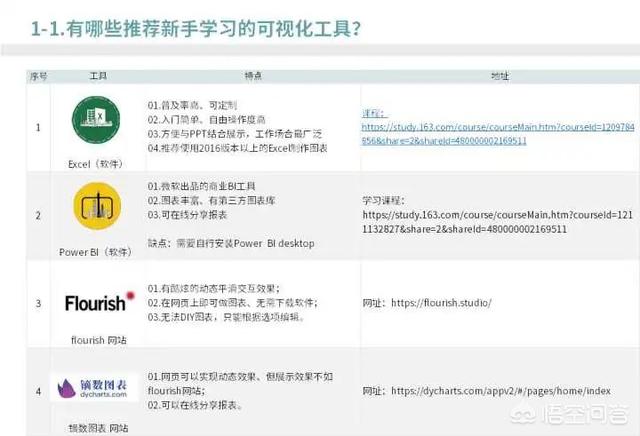640x436 pixels.
Task: Click the green Excel logo icon
Action: tap(96, 120)
